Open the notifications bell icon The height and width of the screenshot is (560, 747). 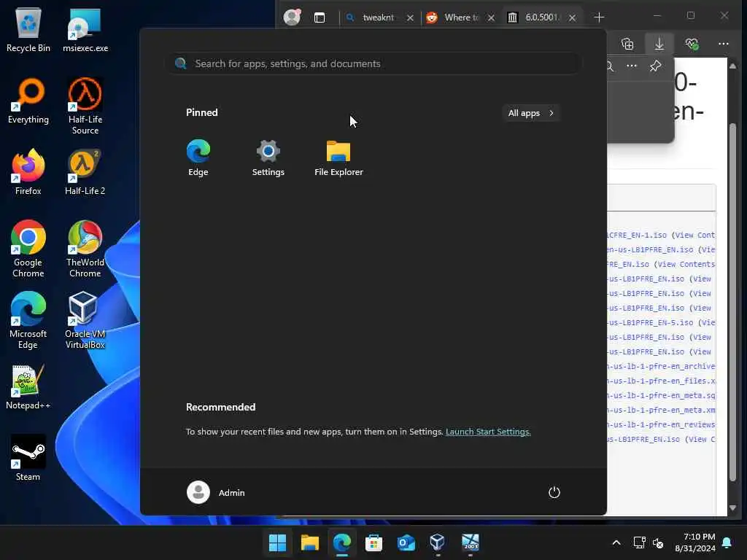(x=727, y=542)
